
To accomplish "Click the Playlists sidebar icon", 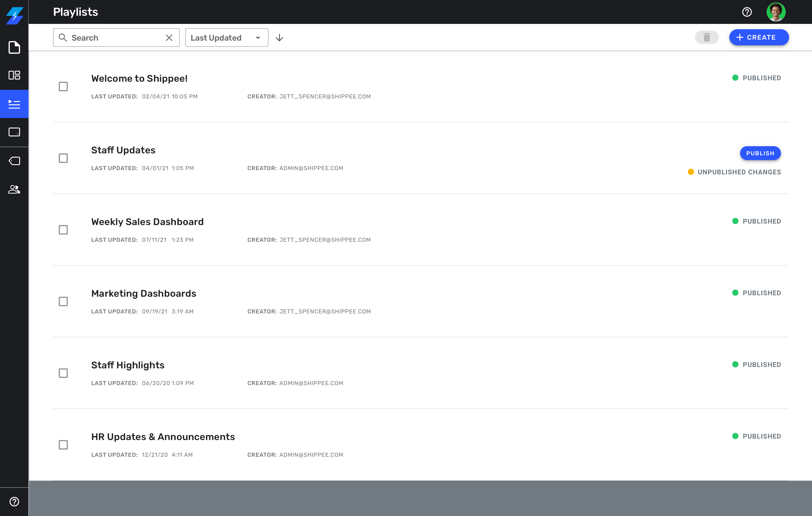I will [14, 104].
